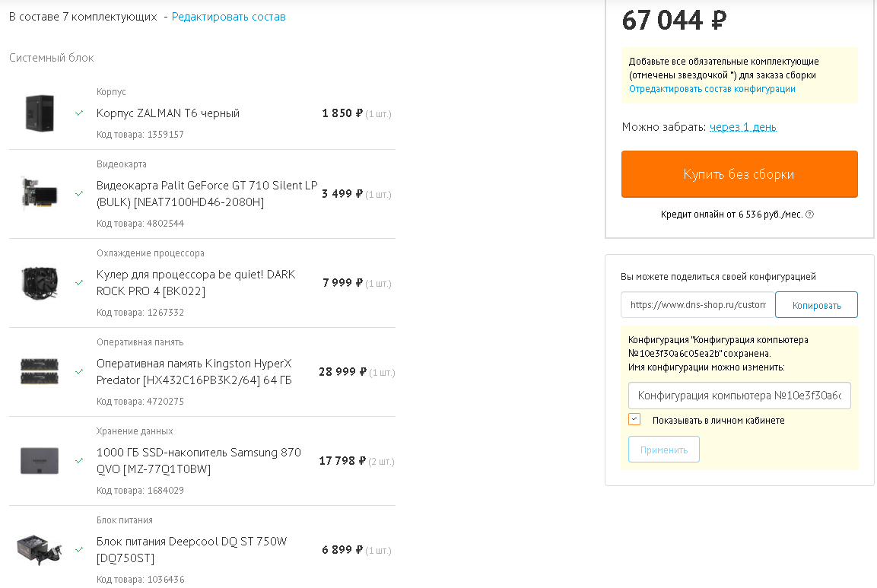The height and width of the screenshot is (588, 877).
Task: Click the Deepcool power supply thumbnail
Action: tap(40, 549)
